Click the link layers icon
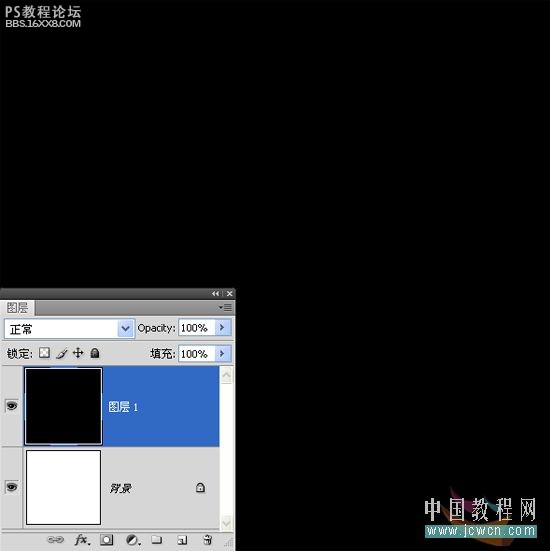 56,539
